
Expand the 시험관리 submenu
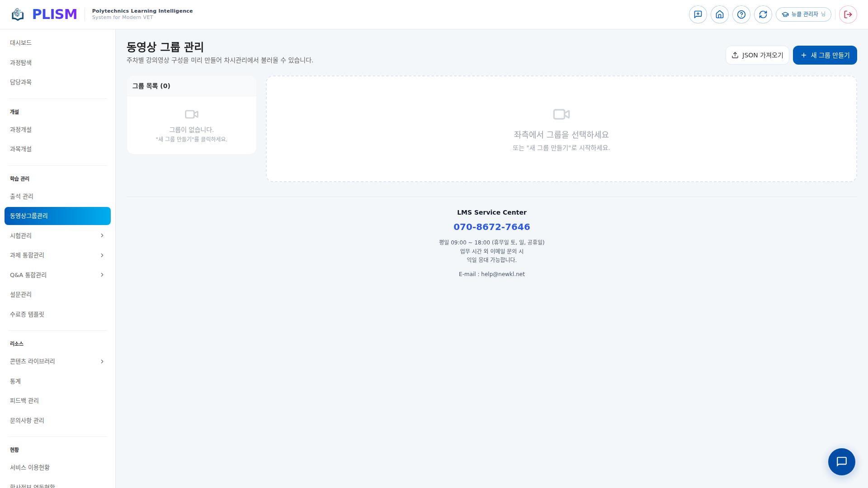coord(57,235)
